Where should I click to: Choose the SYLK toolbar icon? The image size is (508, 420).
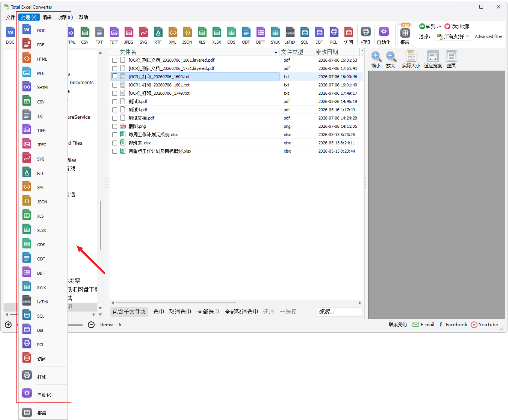tap(275, 35)
